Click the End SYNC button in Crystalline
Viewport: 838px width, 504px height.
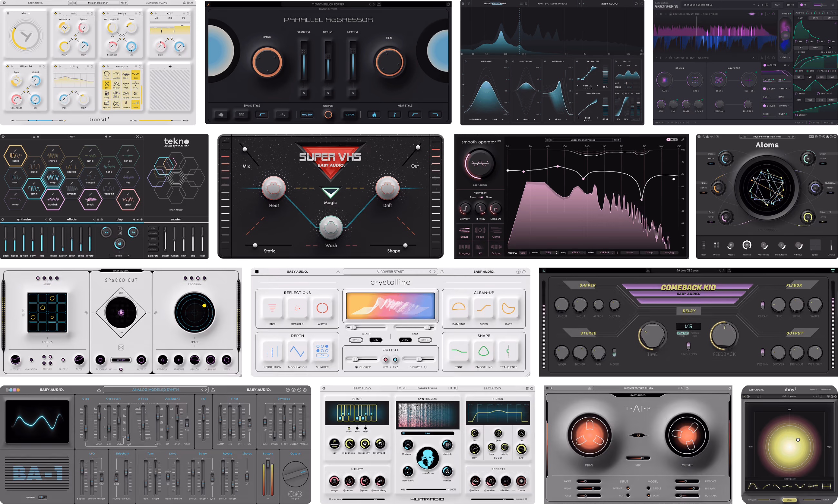(x=425, y=340)
